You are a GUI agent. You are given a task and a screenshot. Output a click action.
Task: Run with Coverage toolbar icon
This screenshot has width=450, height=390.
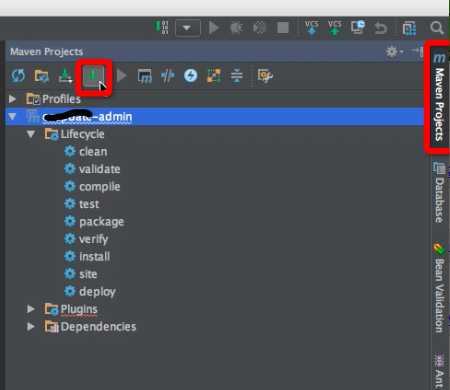pyautogui.click(x=259, y=28)
